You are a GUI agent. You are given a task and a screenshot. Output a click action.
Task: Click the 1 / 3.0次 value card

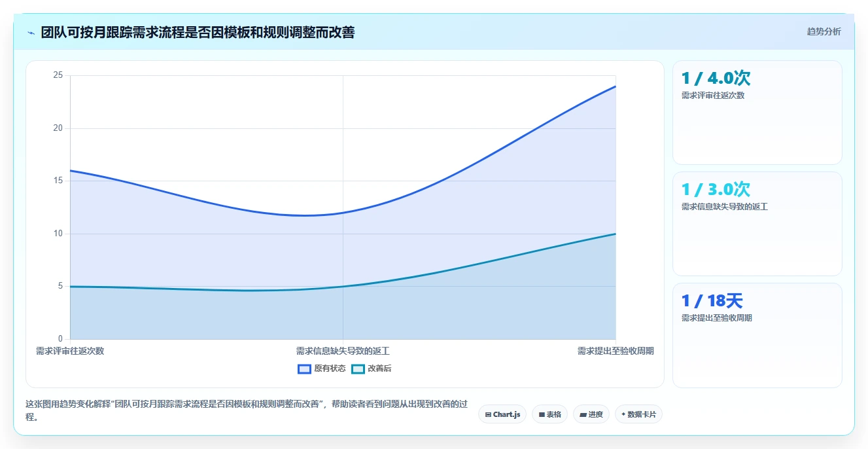point(757,224)
